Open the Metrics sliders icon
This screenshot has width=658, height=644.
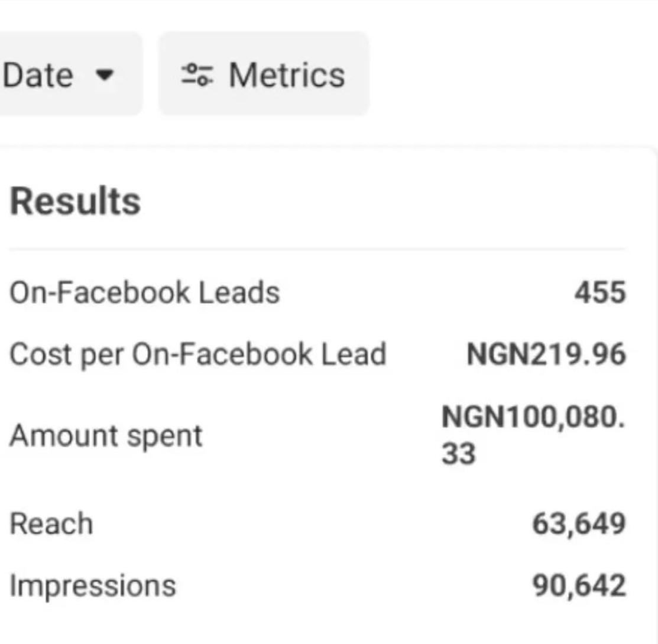coord(197,74)
